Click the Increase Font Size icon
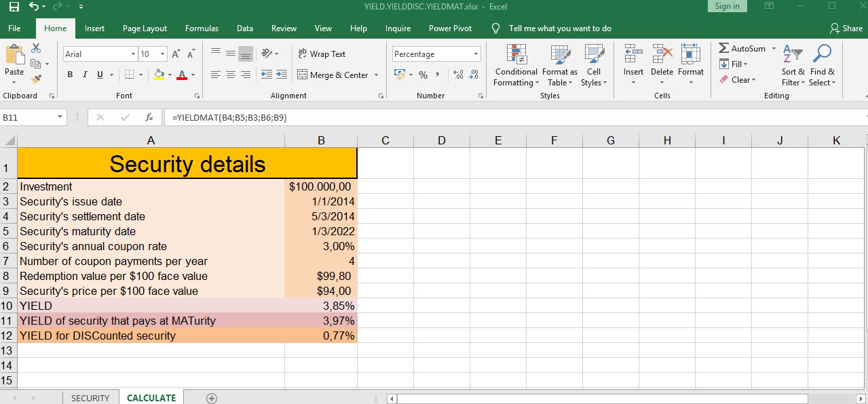This screenshot has width=868, height=404. pos(176,54)
